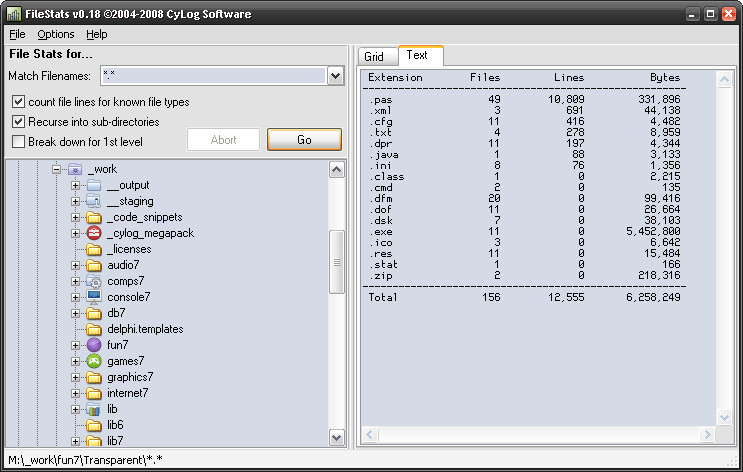This screenshot has width=743, height=472.
Task: Select the _work folder icon
Action: coord(75,169)
